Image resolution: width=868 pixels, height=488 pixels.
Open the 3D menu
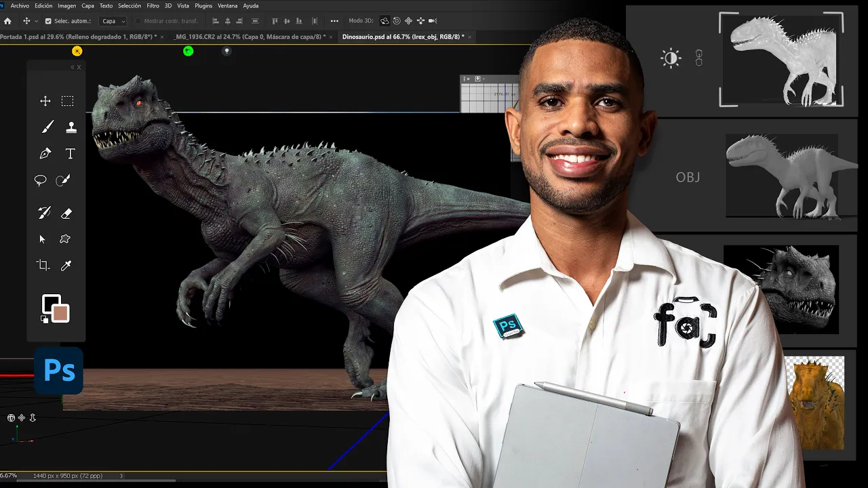(168, 5)
